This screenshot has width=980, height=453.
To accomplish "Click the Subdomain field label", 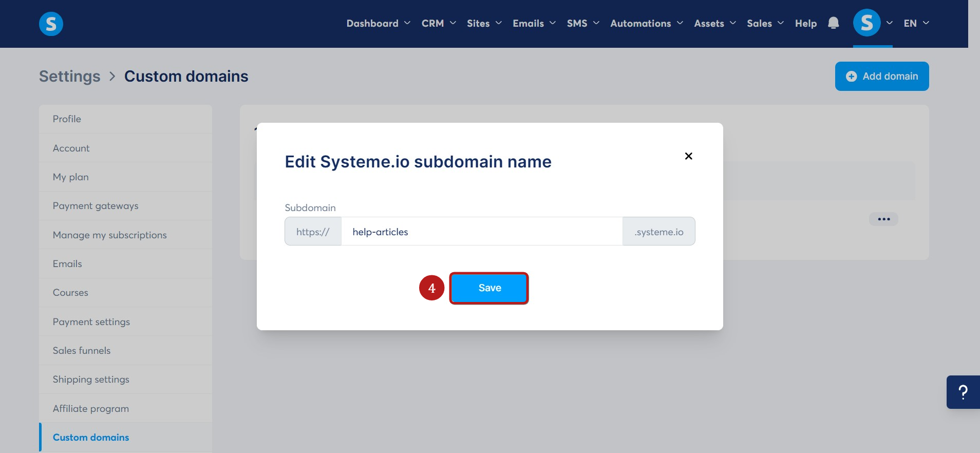I will (x=310, y=207).
